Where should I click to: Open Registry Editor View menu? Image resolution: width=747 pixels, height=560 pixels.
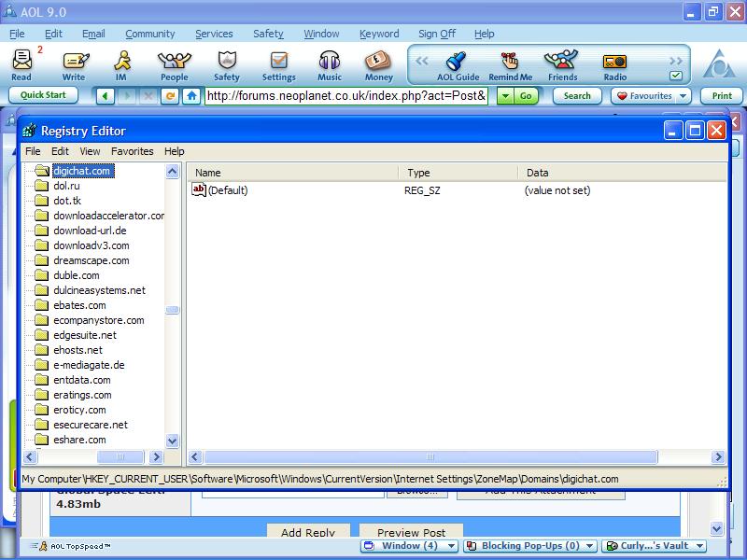[90, 151]
